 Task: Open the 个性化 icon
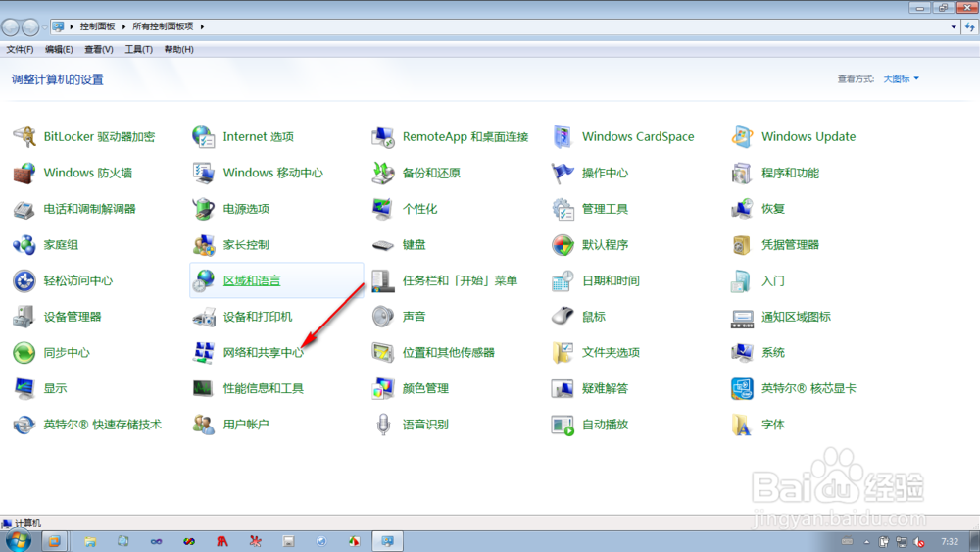(383, 209)
